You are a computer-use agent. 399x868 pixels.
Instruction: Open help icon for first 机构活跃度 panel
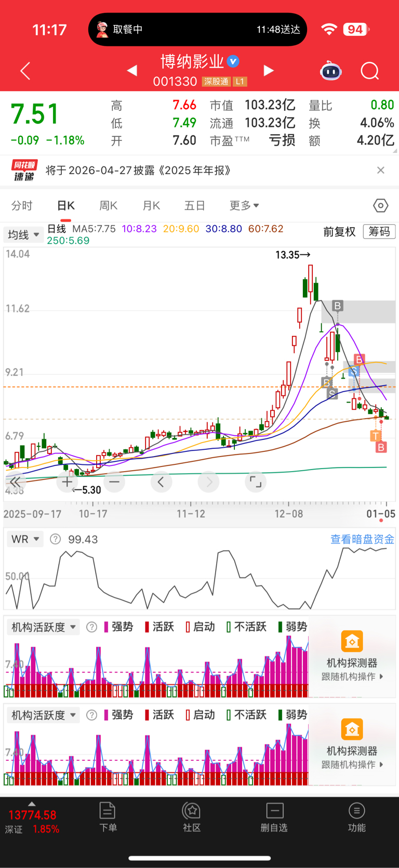(x=91, y=627)
